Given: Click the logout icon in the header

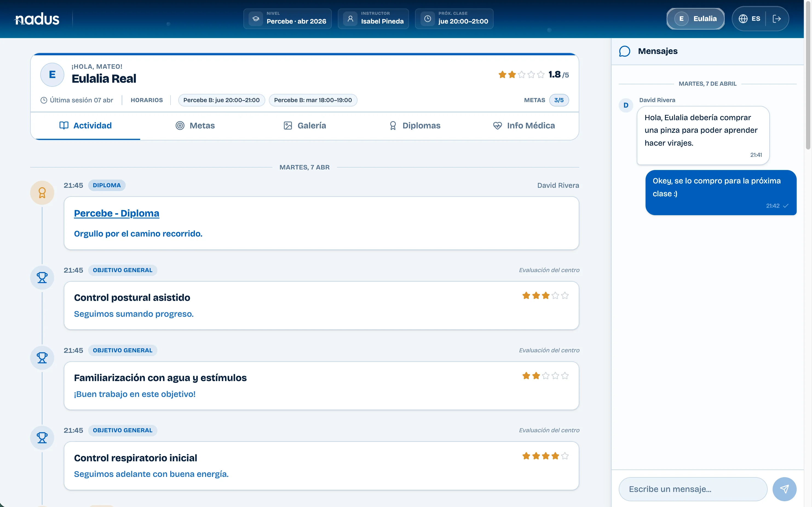Looking at the screenshot, I should (776, 19).
